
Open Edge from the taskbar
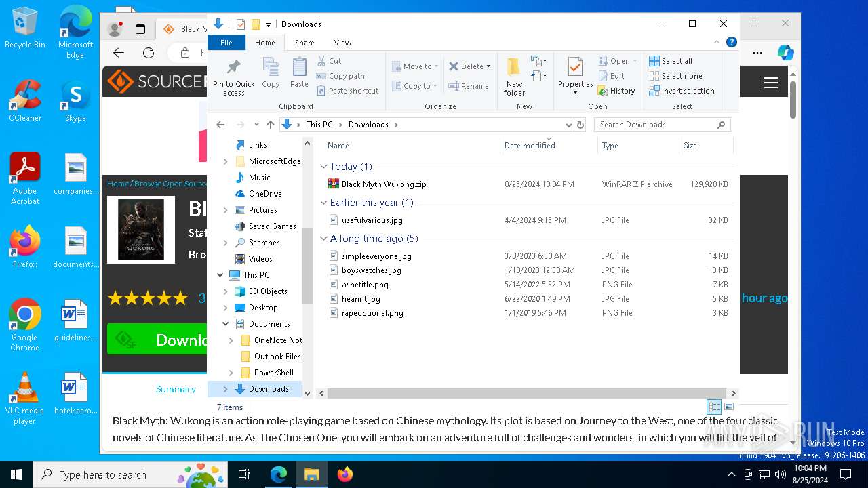[x=279, y=474]
